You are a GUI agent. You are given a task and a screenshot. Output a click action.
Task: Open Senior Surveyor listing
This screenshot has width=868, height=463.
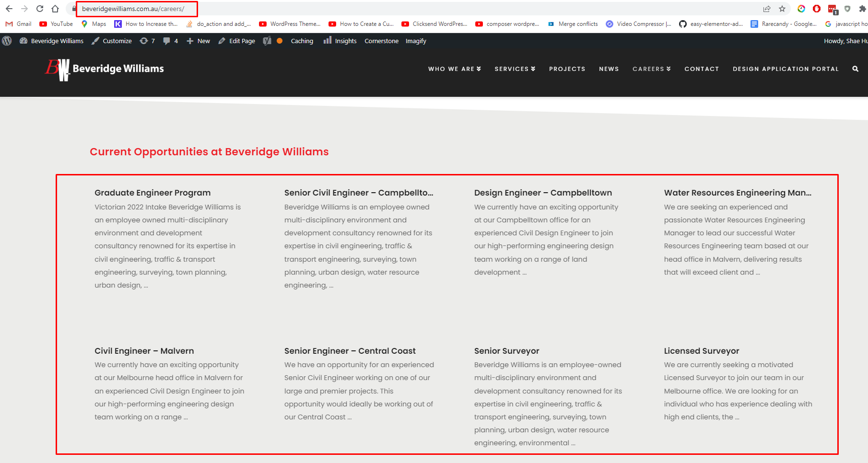coord(507,351)
